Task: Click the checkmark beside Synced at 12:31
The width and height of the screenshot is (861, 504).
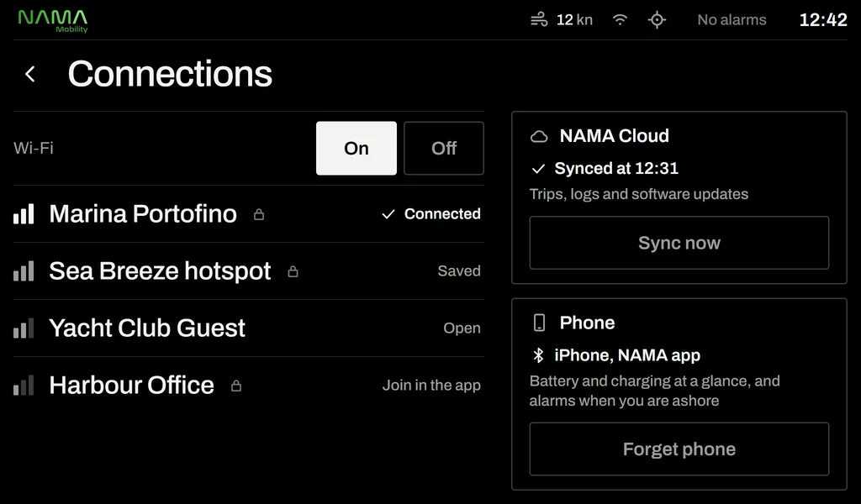Action: [538, 169]
